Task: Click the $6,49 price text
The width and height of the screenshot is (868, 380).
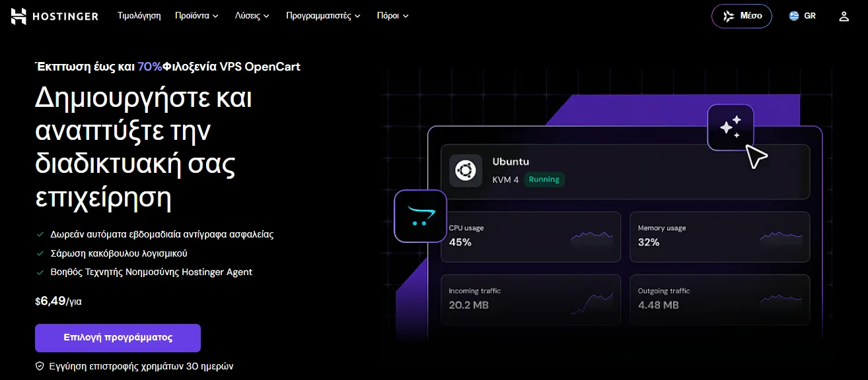Action: (50, 301)
